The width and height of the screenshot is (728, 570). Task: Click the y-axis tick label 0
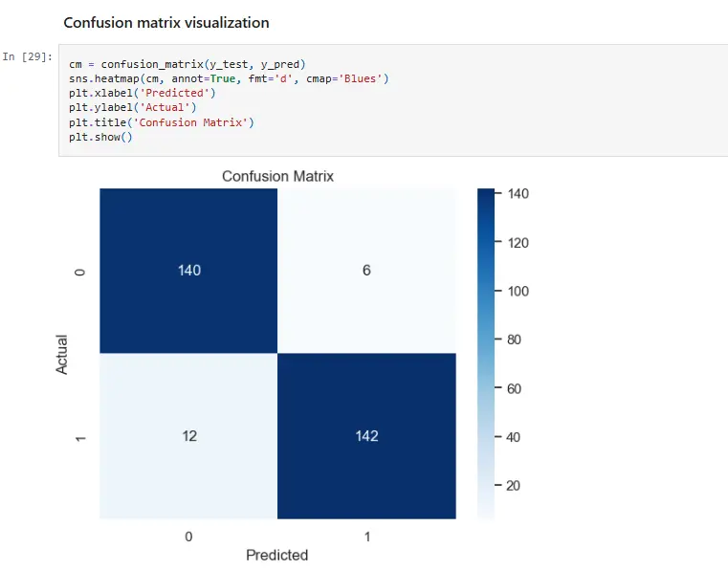click(x=79, y=272)
